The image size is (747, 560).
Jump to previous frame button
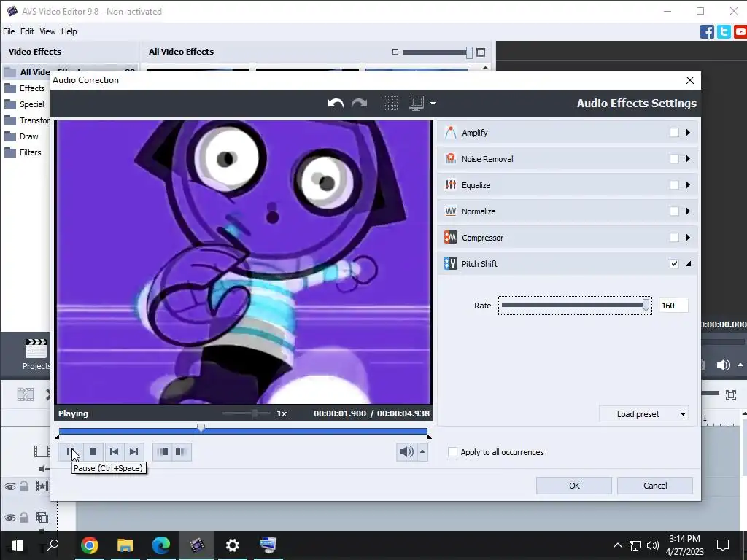coord(114,451)
